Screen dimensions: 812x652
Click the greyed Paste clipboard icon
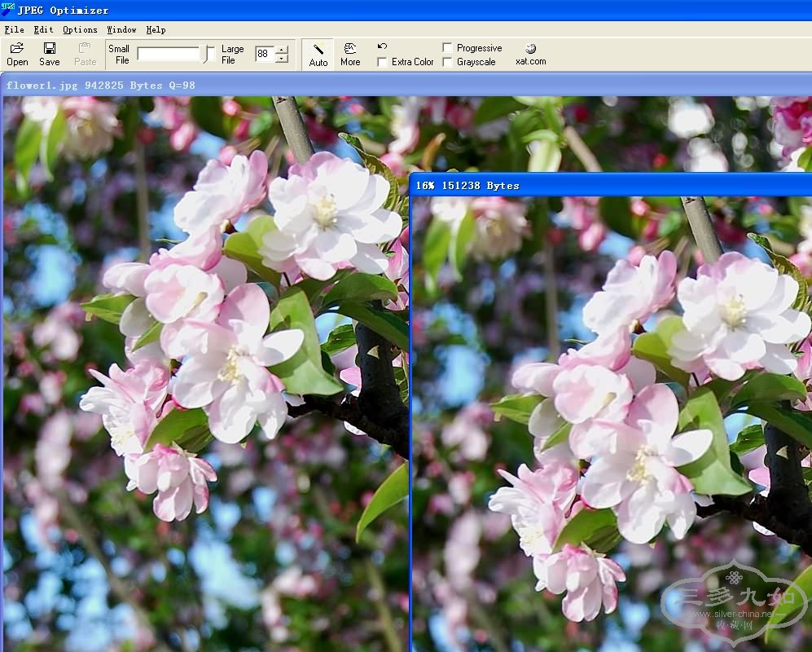pos(85,49)
